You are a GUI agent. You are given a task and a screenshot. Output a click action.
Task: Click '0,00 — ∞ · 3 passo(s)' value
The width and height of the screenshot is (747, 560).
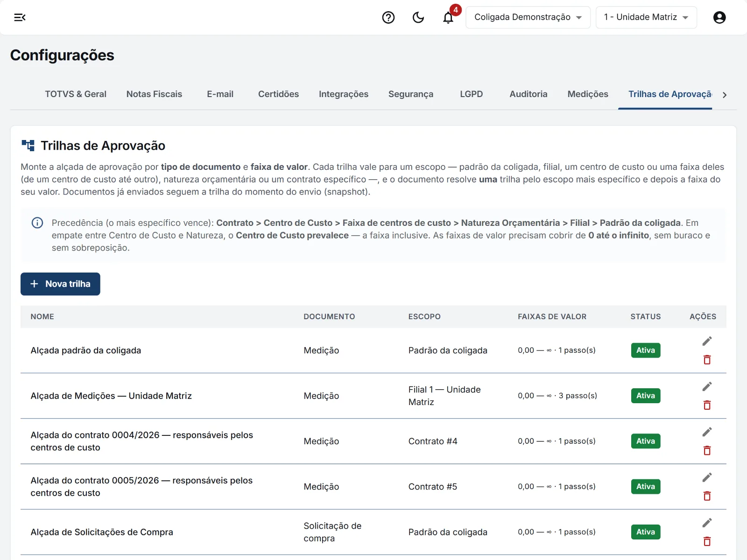click(x=557, y=396)
